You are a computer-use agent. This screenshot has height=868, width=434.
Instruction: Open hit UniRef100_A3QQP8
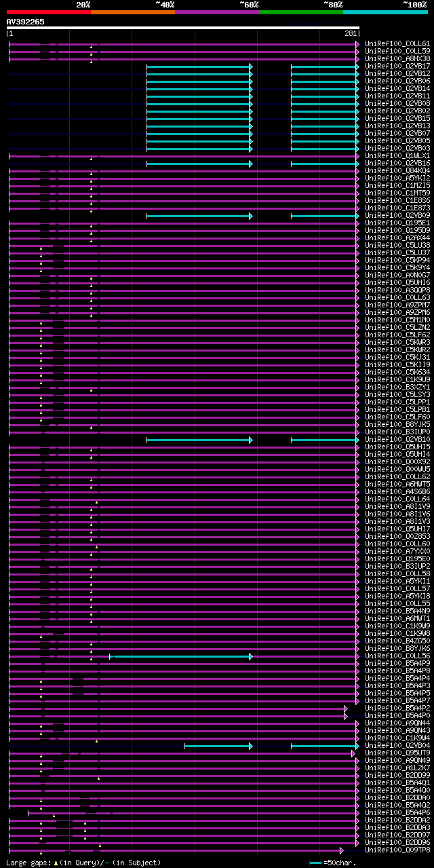click(x=397, y=290)
